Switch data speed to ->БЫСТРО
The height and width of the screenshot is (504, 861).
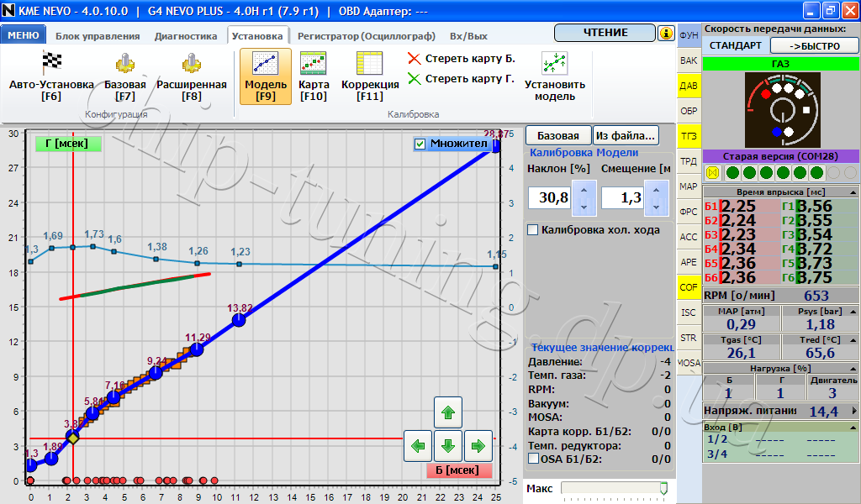814,45
